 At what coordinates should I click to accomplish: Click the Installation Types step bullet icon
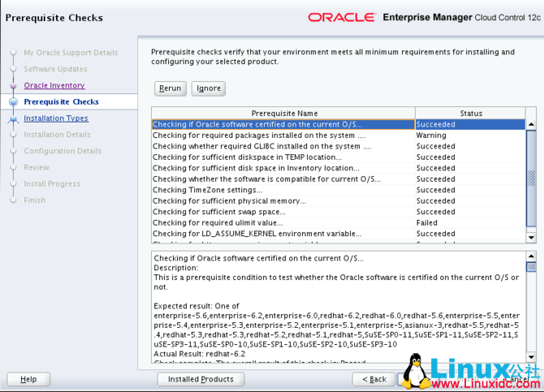[13, 119]
